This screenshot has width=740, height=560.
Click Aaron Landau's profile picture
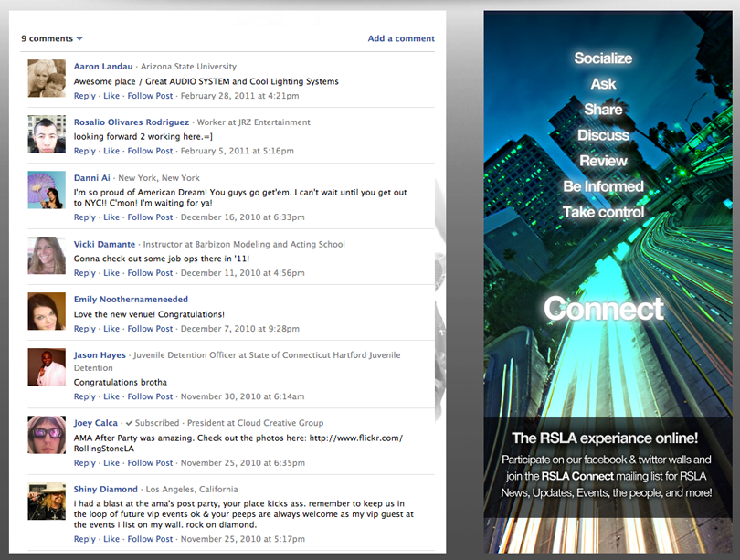(x=46, y=79)
